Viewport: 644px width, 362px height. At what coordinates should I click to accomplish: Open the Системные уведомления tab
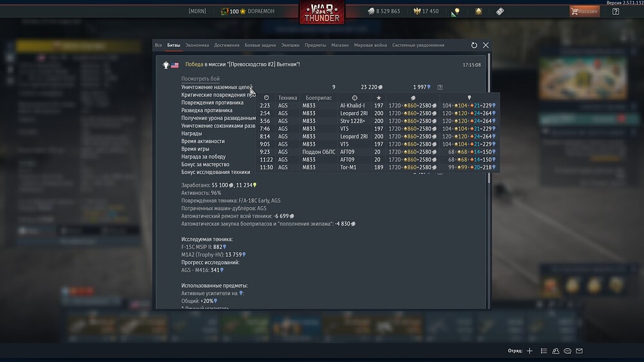[x=418, y=45]
